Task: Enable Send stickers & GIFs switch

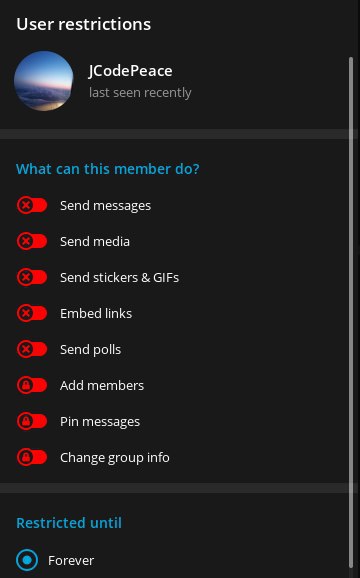Action: pyautogui.click(x=32, y=278)
